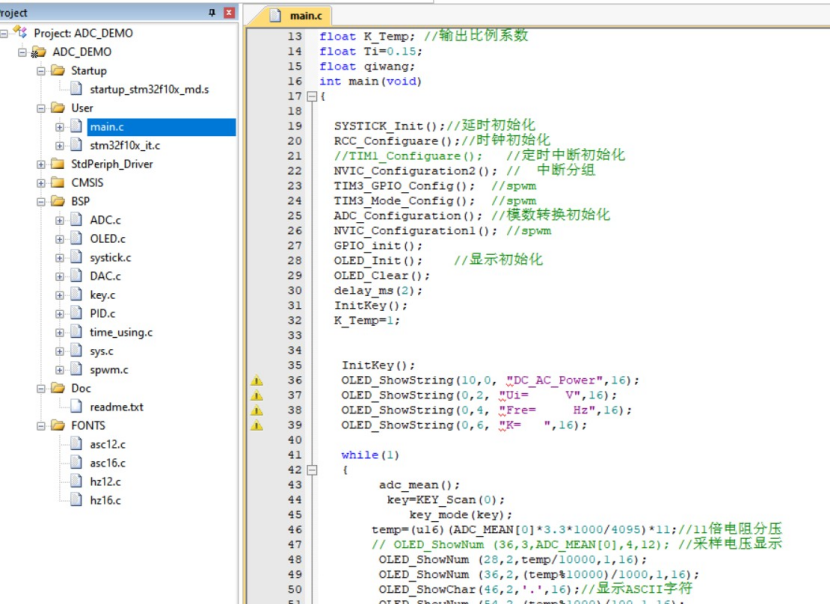Screen dimensions: 830x605
Task: Click the Doc folder icon
Action: (58, 388)
